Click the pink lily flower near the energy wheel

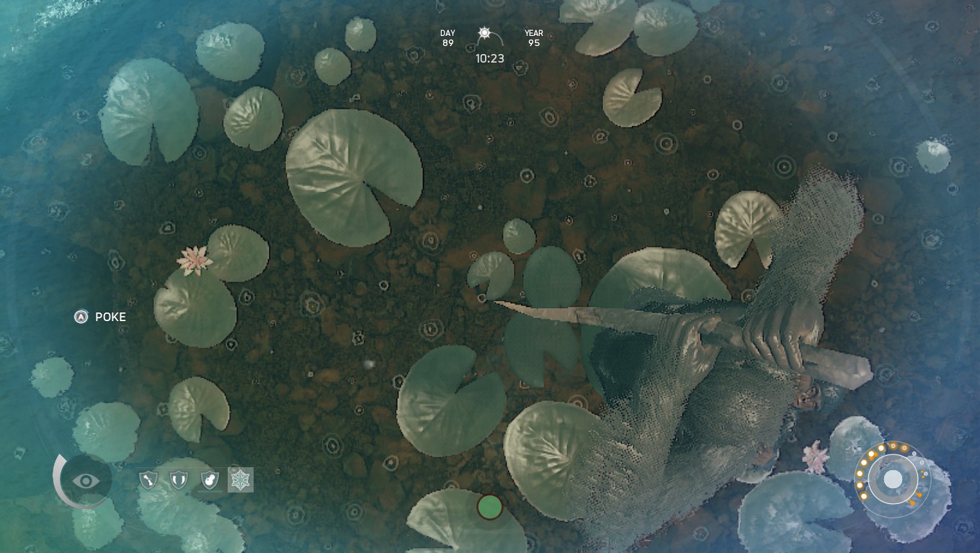tap(816, 457)
